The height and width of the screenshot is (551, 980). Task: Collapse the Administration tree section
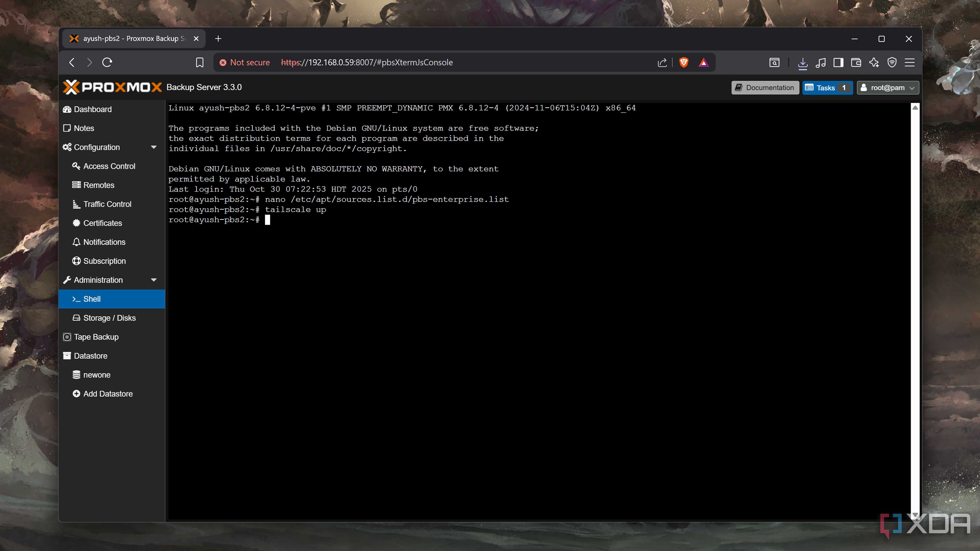click(x=154, y=280)
